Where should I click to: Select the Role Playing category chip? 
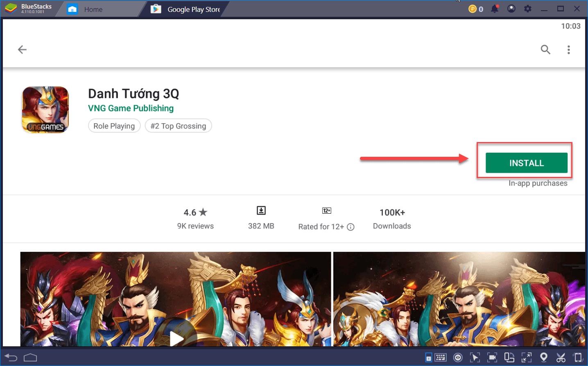tap(114, 126)
